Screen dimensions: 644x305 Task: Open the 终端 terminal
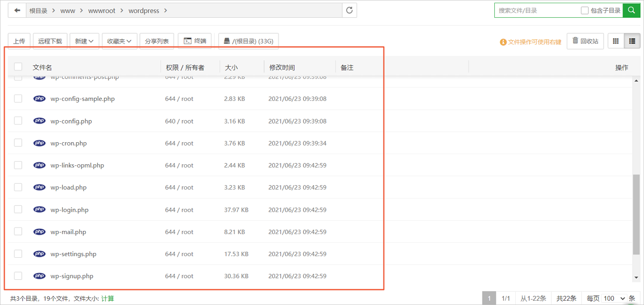click(x=195, y=41)
